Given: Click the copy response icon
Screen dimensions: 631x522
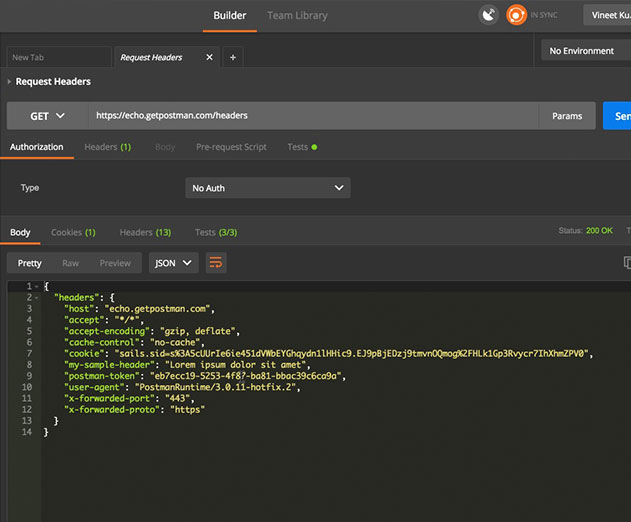Looking at the screenshot, I should tap(627, 262).
